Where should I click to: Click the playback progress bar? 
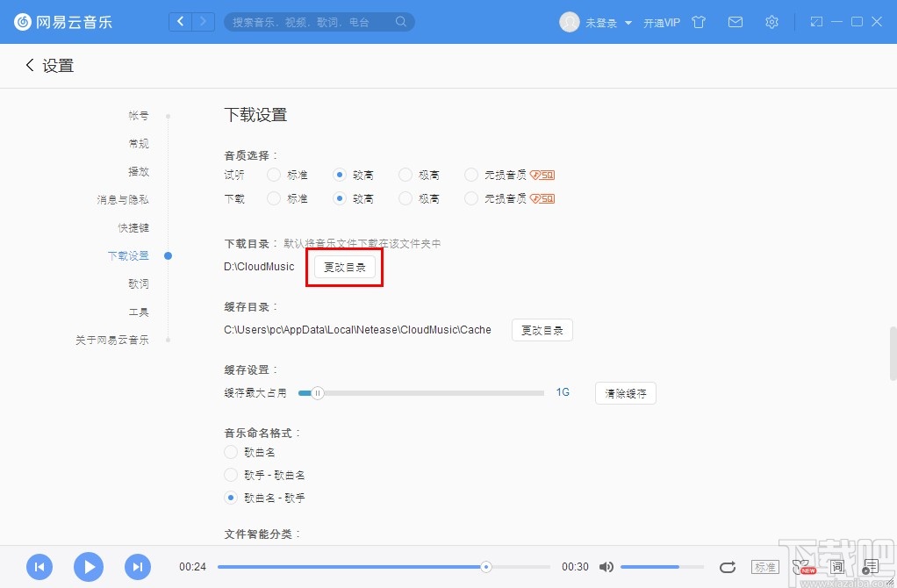(x=384, y=567)
